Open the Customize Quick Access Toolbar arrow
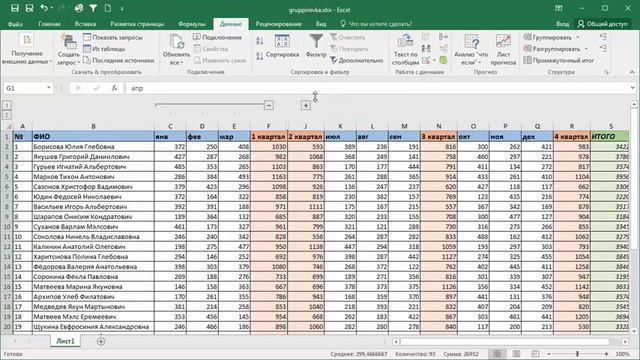640x360 pixels. click(122, 9)
